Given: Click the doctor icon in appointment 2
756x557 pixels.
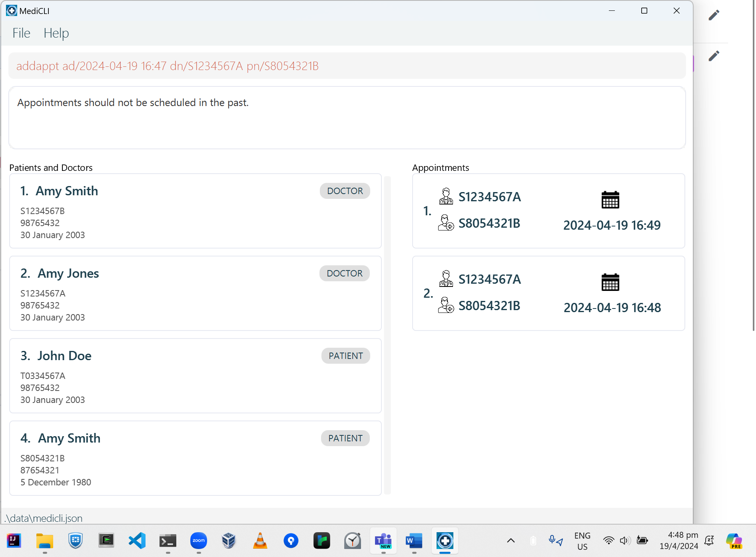Looking at the screenshot, I should [x=446, y=279].
